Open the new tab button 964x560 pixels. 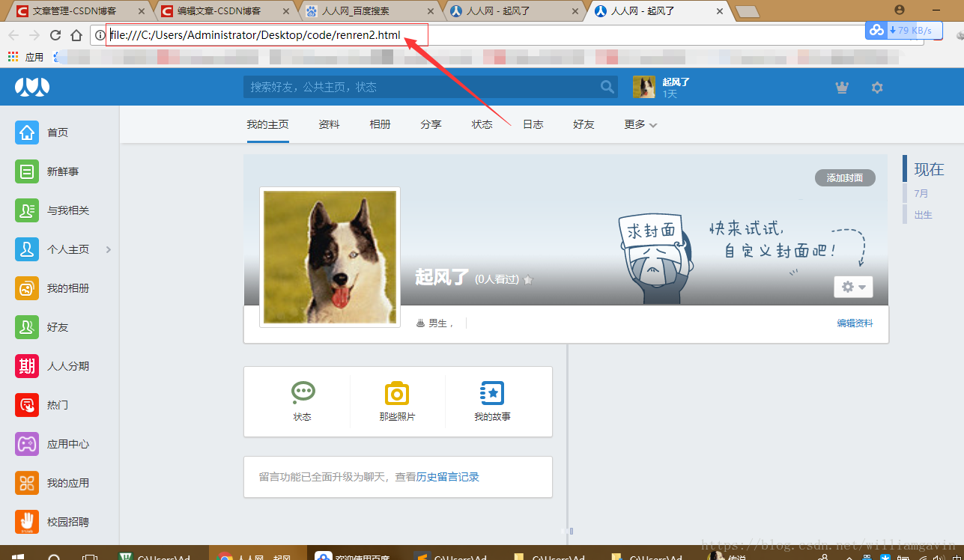point(747,11)
